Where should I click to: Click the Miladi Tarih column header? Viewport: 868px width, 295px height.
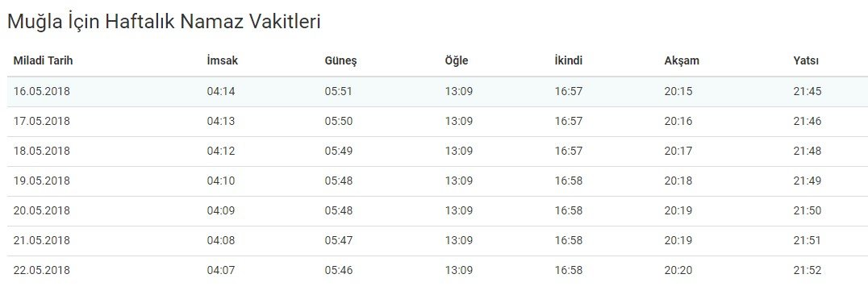pos(44,61)
